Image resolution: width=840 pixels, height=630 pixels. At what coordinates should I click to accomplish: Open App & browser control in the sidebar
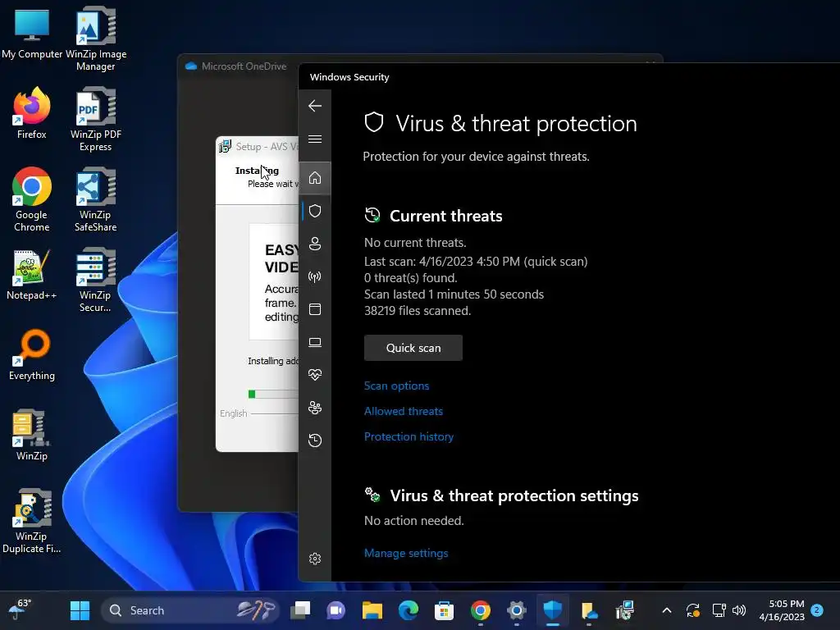coord(315,309)
